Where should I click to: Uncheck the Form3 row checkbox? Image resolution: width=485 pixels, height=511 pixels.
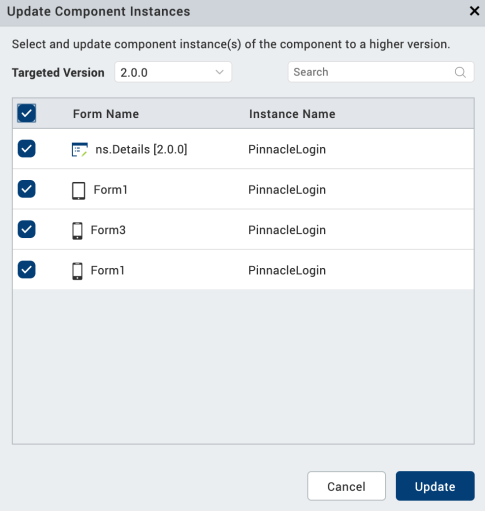[27, 229]
